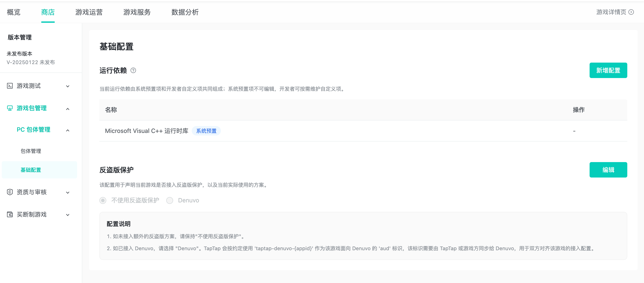Screen dimensions: 644x283
Task: Expand the 资质与审核 section
Action: tap(67, 193)
